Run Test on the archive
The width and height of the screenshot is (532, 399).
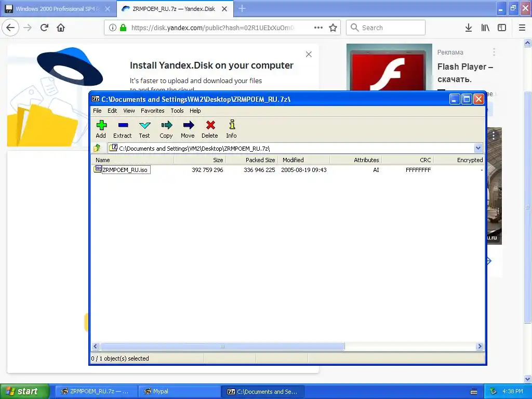click(144, 129)
